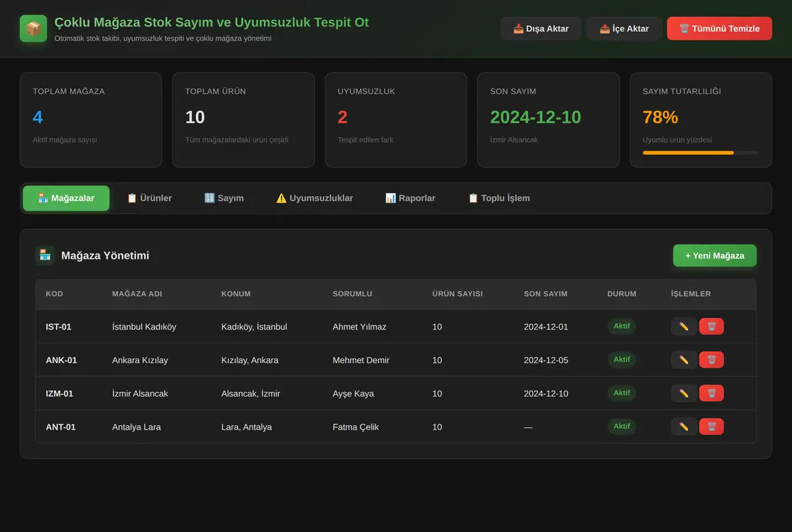Click the package box app logo
792x532 pixels.
pos(33,28)
